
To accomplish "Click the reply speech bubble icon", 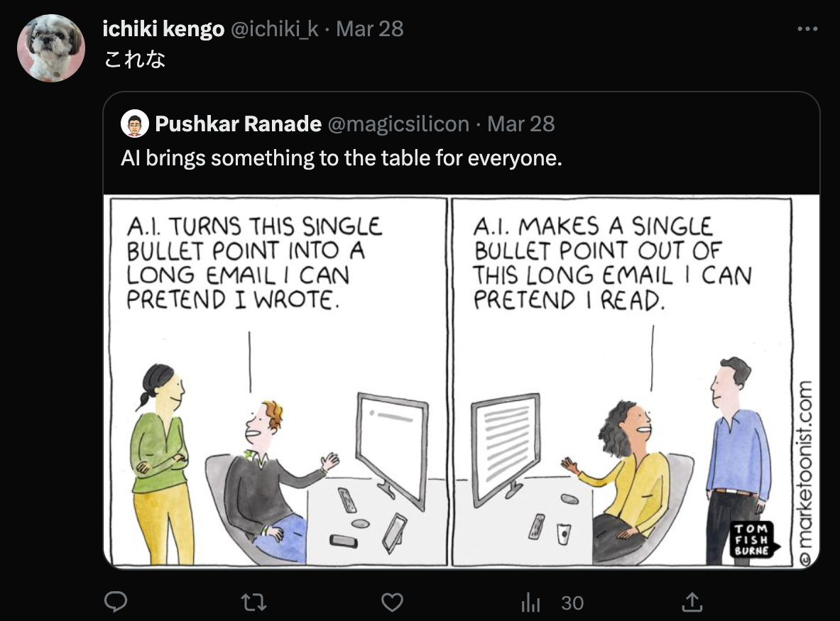I will (x=115, y=603).
